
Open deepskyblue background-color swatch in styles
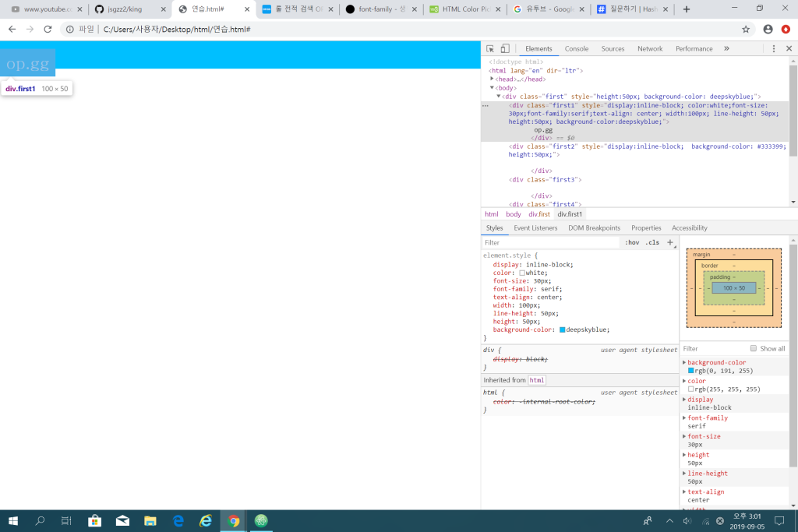[x=563, y=330]
